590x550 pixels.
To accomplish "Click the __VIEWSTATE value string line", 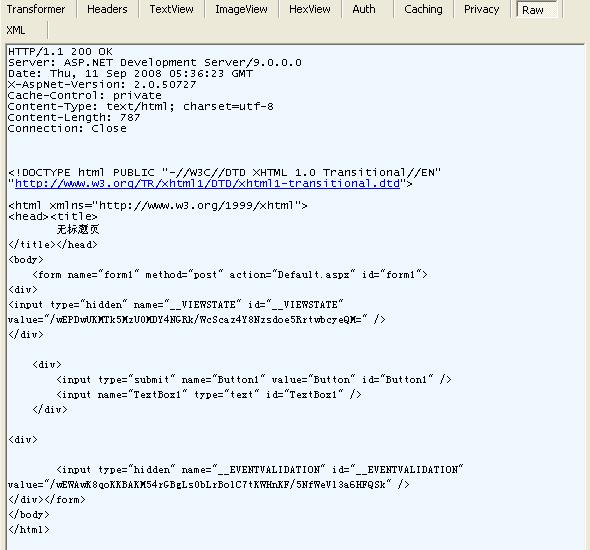I will coord(196,319).
